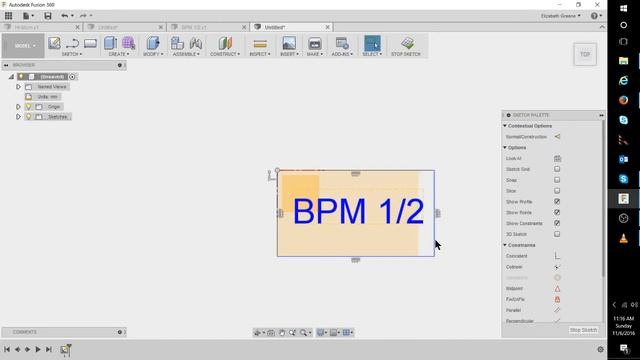Click the Redo arrow
This screenshot has height=360, width=640.
coord(83,16)
